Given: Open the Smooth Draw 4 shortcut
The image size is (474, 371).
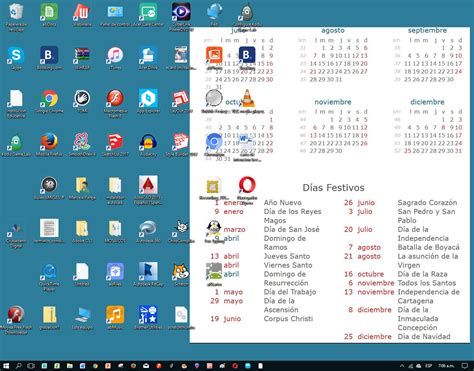Looking at the screenshot, I should pos(82,141).
